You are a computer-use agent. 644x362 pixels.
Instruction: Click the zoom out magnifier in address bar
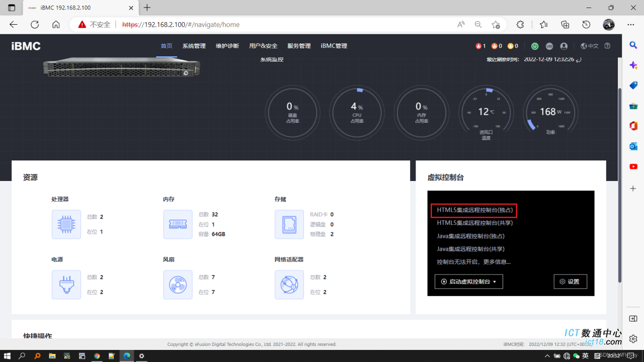pyautogui.click(x=478, y=25)
